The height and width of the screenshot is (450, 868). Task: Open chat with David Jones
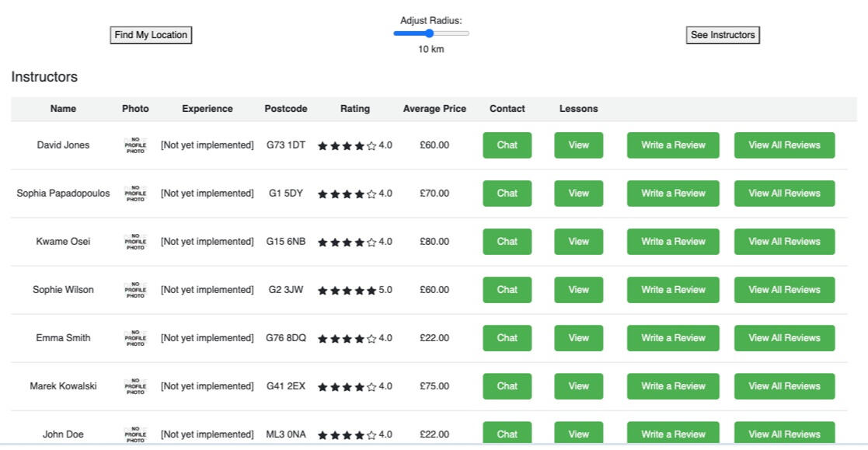pyautogui.click(x=507, y=145)
